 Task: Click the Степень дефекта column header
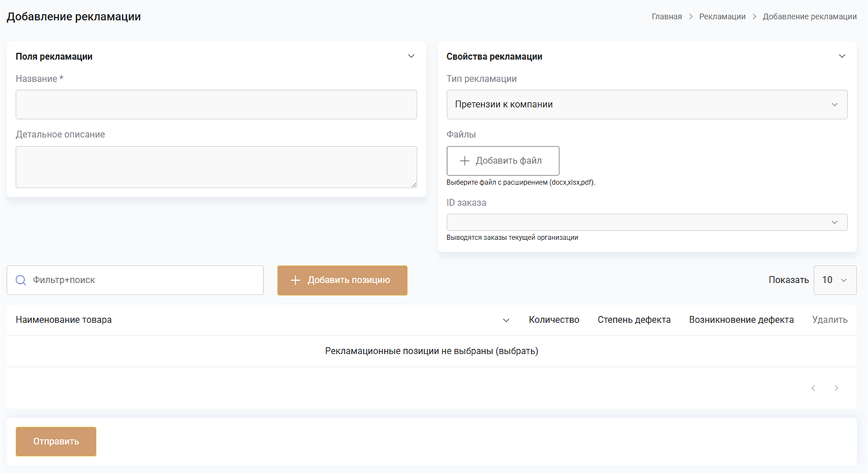click(633, 320)
